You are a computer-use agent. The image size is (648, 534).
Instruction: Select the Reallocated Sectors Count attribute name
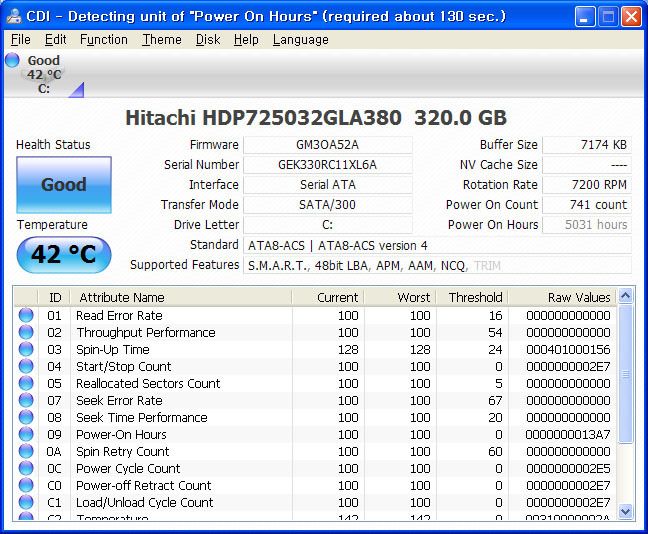click(148, 384)
